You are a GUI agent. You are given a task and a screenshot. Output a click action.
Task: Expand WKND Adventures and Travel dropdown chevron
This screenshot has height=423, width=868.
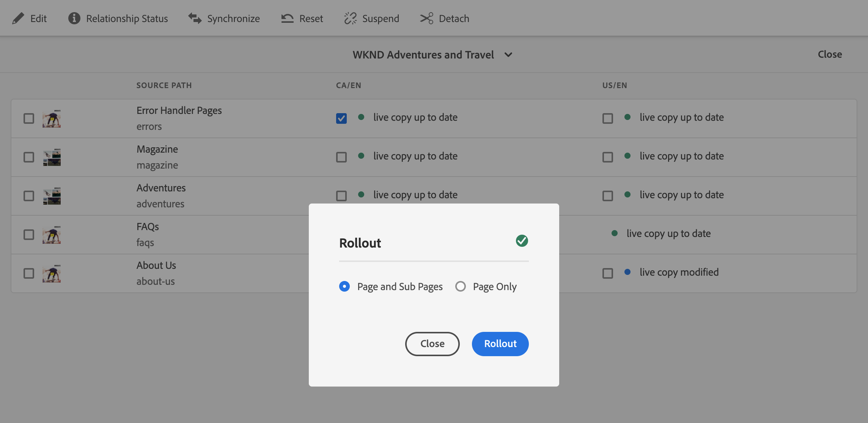pos(508,55)
